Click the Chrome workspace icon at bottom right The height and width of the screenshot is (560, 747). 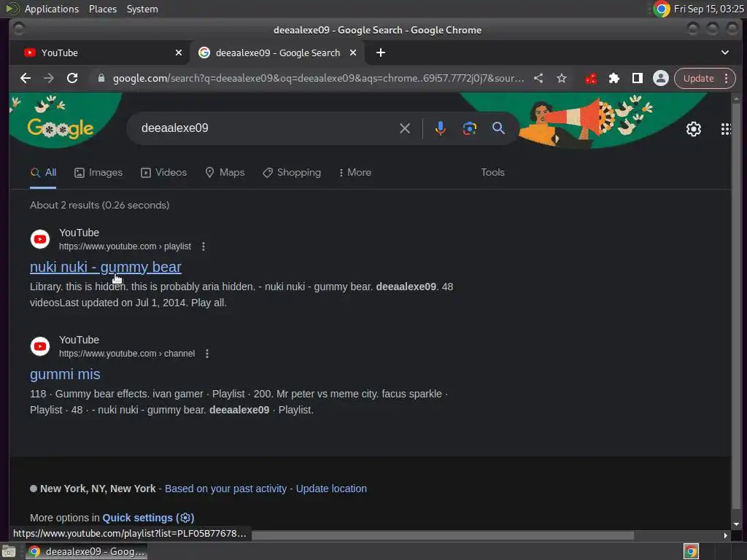pos(691,551)
